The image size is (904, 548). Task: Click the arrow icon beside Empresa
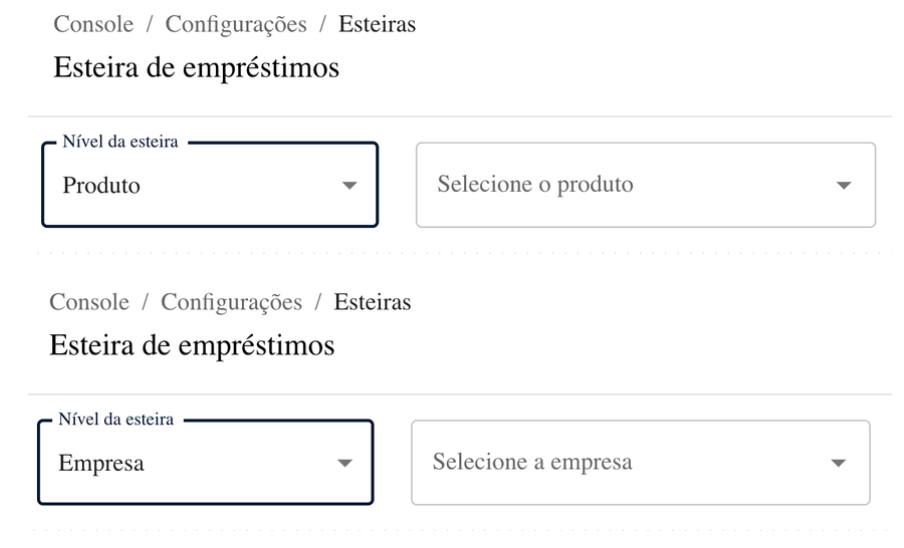tap(344, 463)
